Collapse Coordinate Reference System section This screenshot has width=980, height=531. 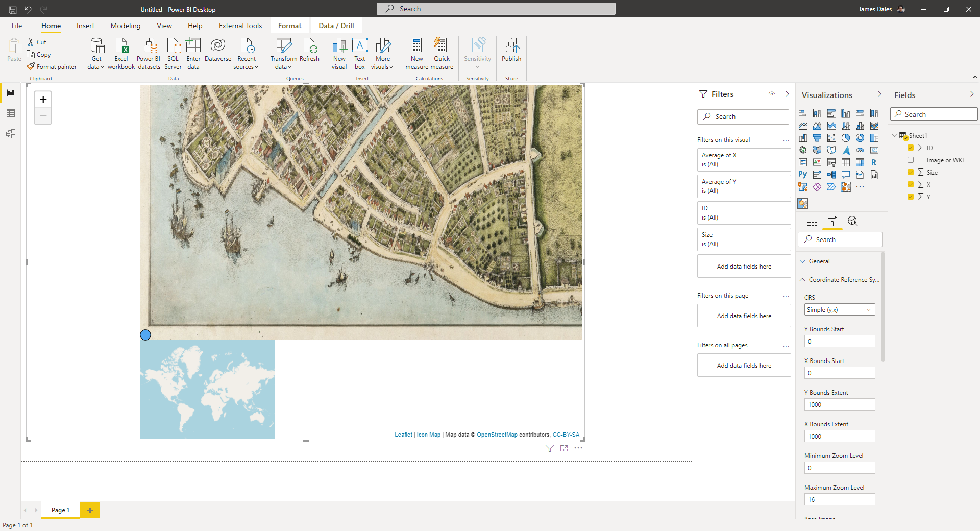[840, 280]
